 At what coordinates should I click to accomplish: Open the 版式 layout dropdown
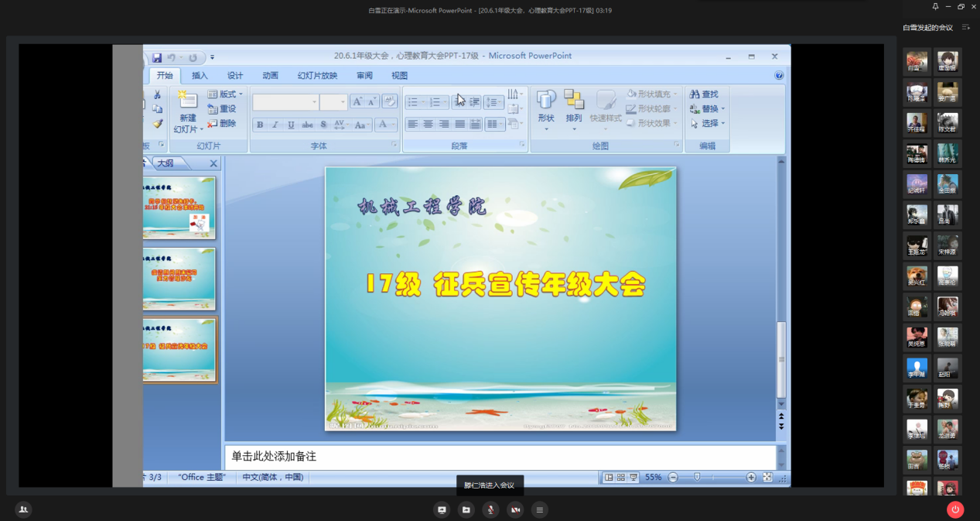pos(226,94)
